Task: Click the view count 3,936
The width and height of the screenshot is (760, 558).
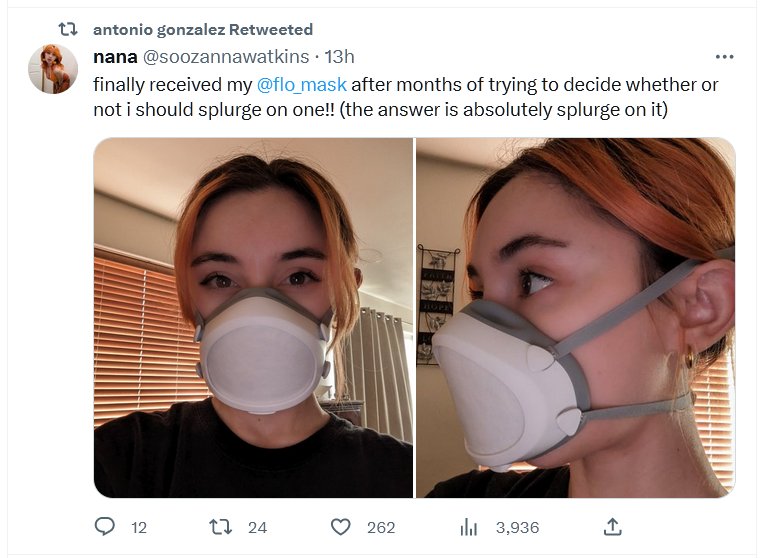Action: [x=517, y=527]
